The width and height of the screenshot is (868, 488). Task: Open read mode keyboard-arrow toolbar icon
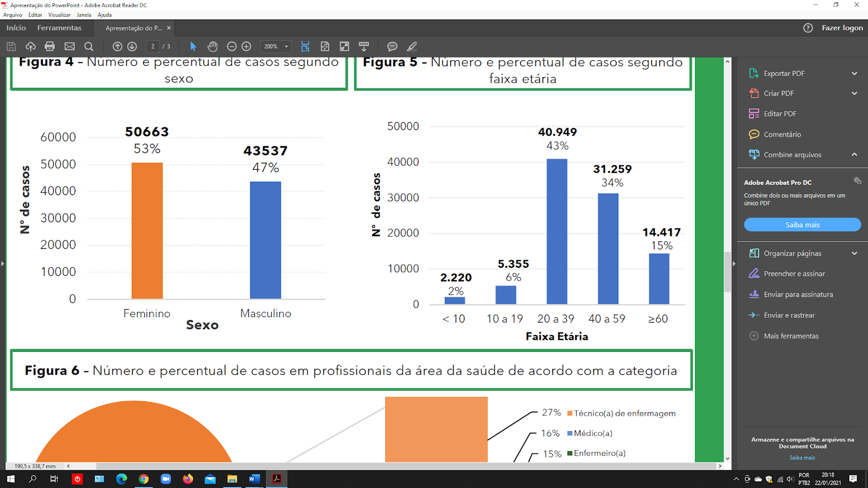364,47
